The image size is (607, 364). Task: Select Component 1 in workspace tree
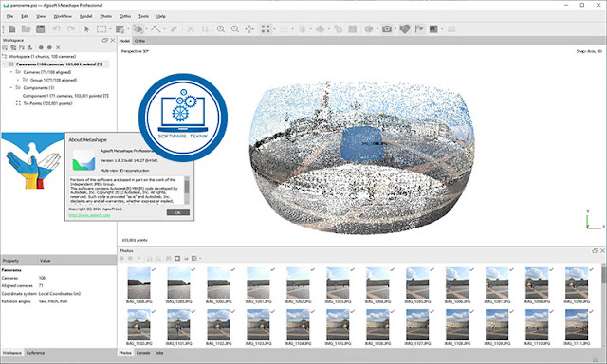(65, 96)
